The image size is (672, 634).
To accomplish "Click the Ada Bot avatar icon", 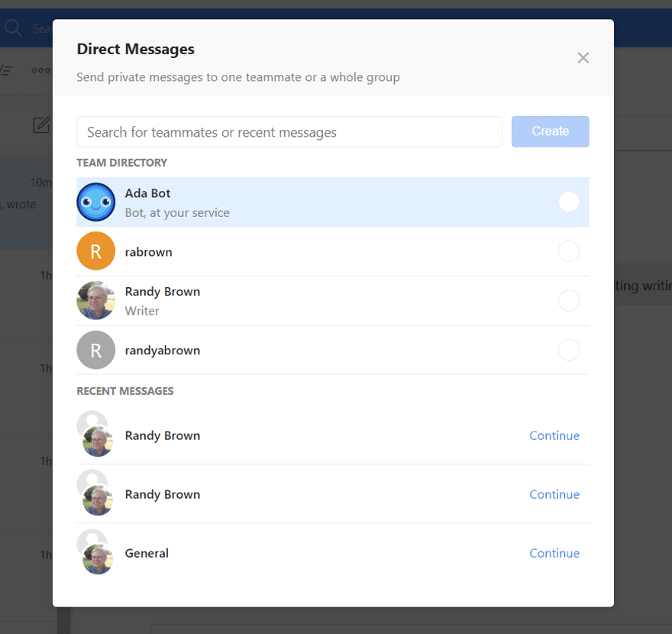I will 96,202.
